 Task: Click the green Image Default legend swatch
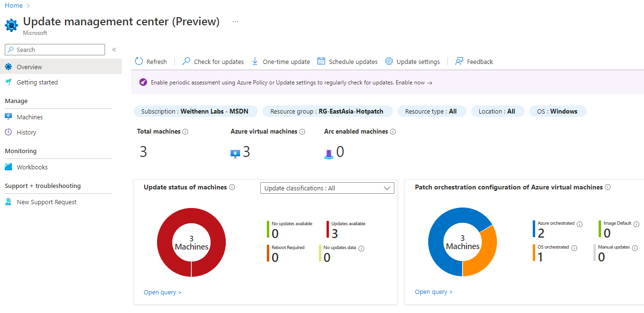600,229
